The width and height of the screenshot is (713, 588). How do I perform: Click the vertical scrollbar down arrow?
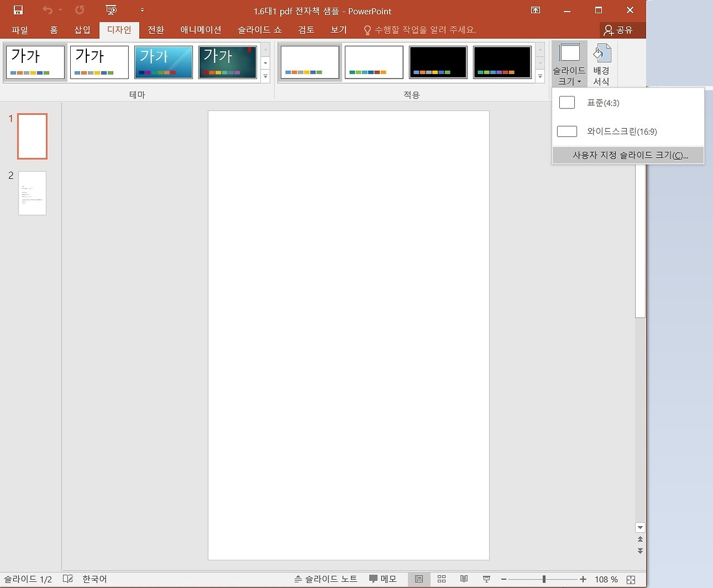click(x=640, y=527)
